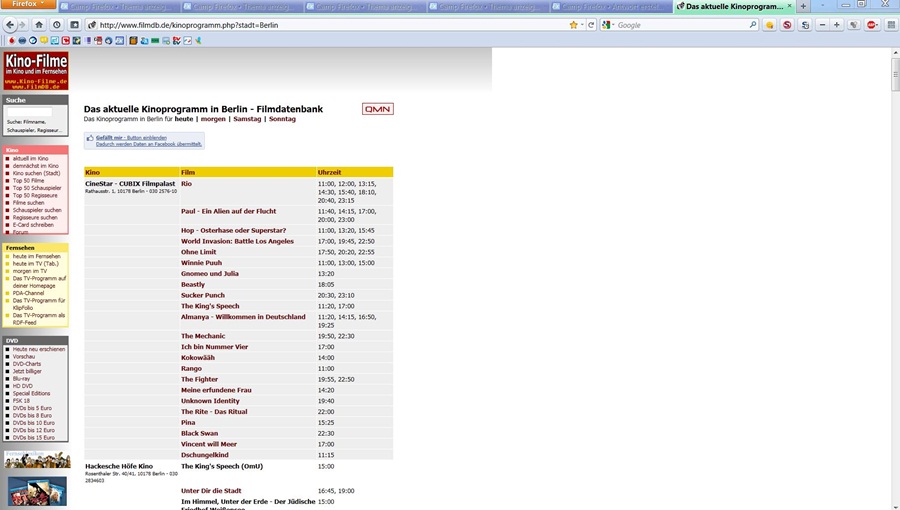
Task: Click Gefällt mir Button einblenden link
Action: click(x=131, y=138)
